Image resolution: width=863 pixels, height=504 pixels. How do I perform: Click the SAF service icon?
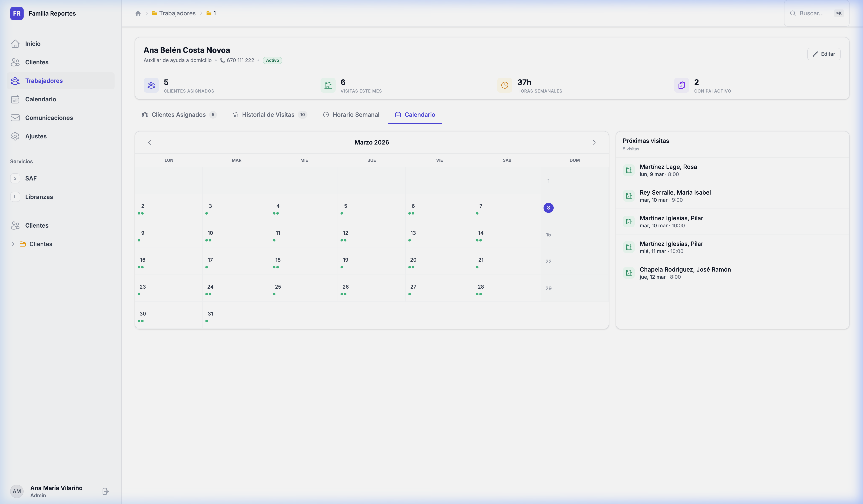pyautogui.click(x=15, y=178)
